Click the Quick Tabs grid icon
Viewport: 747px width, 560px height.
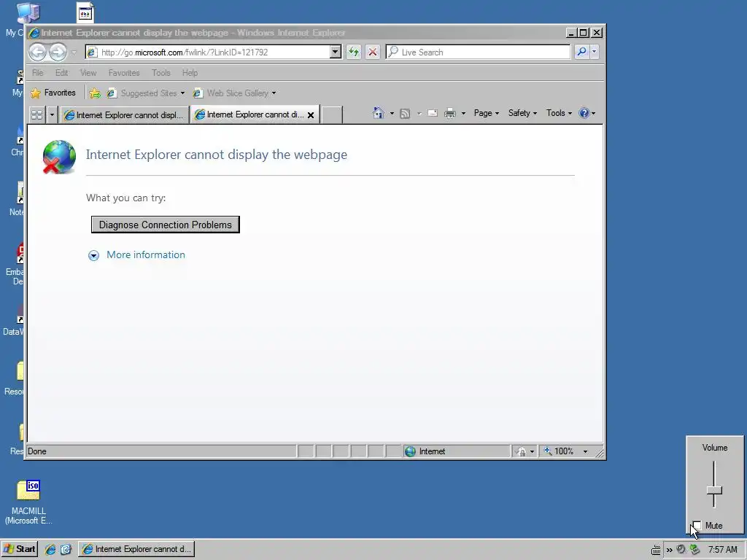click(x=36, y=114)
